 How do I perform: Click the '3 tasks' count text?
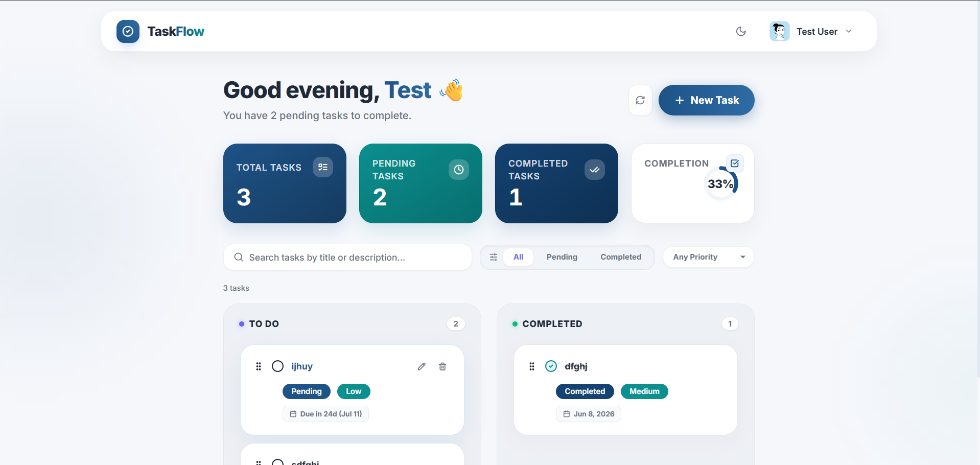tap(236, 288)
